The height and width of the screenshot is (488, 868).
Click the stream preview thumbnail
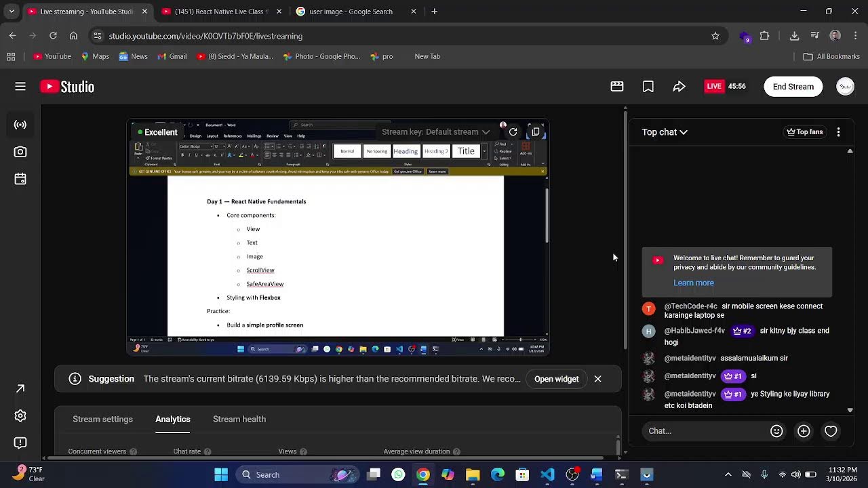(338, 238)
